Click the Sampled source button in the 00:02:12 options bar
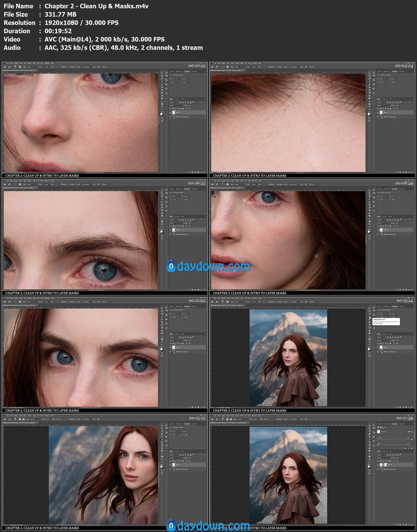Image resolution: width=417 pixels, height=532 pixels. click(46, 67)
